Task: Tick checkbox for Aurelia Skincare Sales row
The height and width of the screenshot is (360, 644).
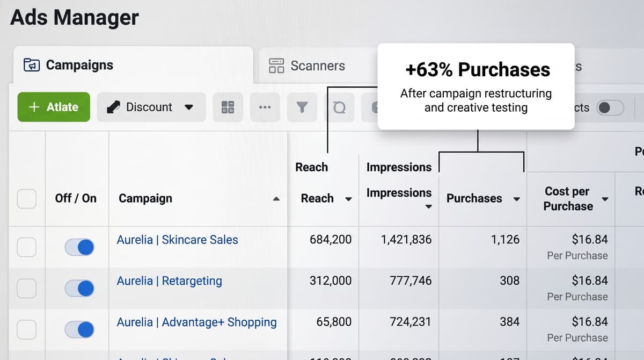Action: point(26,247)
